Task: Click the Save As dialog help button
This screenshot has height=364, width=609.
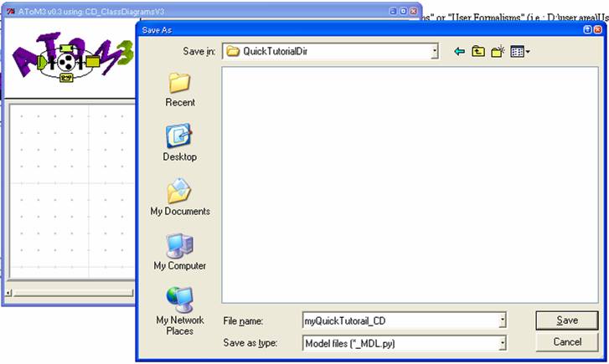Action: [587, 30]
